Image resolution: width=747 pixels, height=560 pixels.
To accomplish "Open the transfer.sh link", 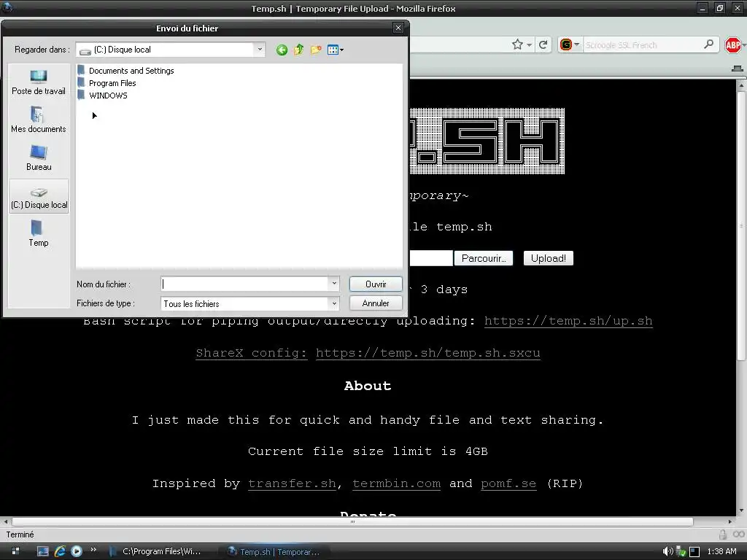I will pyautogui.click(x=292, y=484).
